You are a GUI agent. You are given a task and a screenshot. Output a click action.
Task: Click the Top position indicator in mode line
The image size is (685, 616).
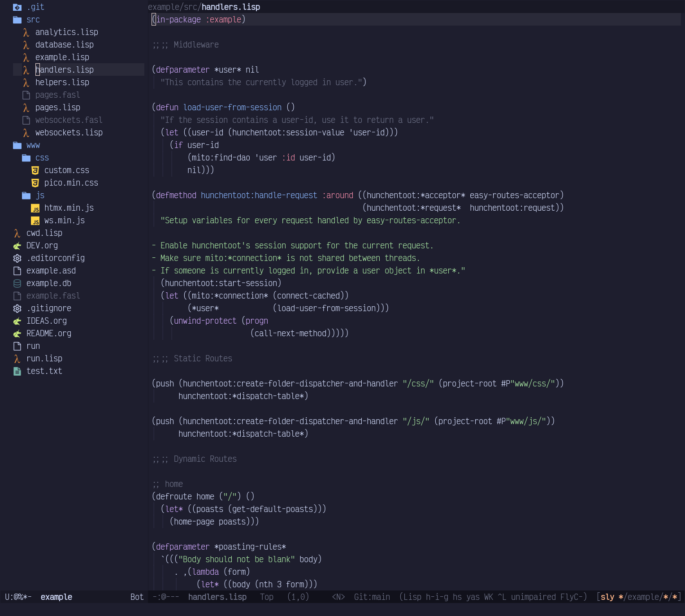(x=267, y=597)
